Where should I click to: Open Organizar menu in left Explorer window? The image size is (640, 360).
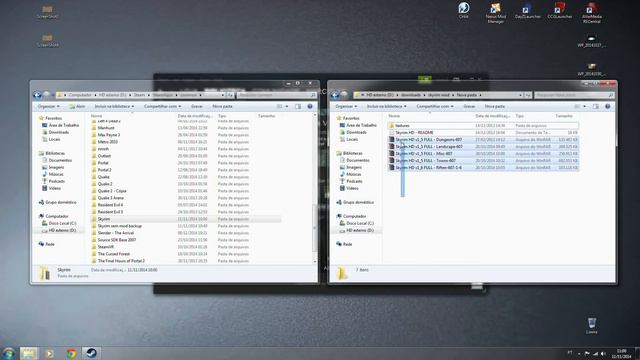click(48, 107)
